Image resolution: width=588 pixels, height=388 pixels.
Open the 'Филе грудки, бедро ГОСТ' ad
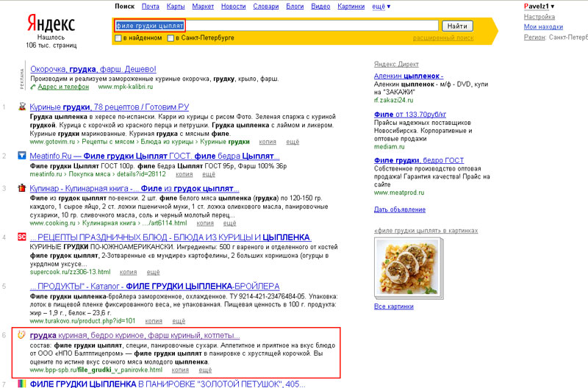click(419, 160)
